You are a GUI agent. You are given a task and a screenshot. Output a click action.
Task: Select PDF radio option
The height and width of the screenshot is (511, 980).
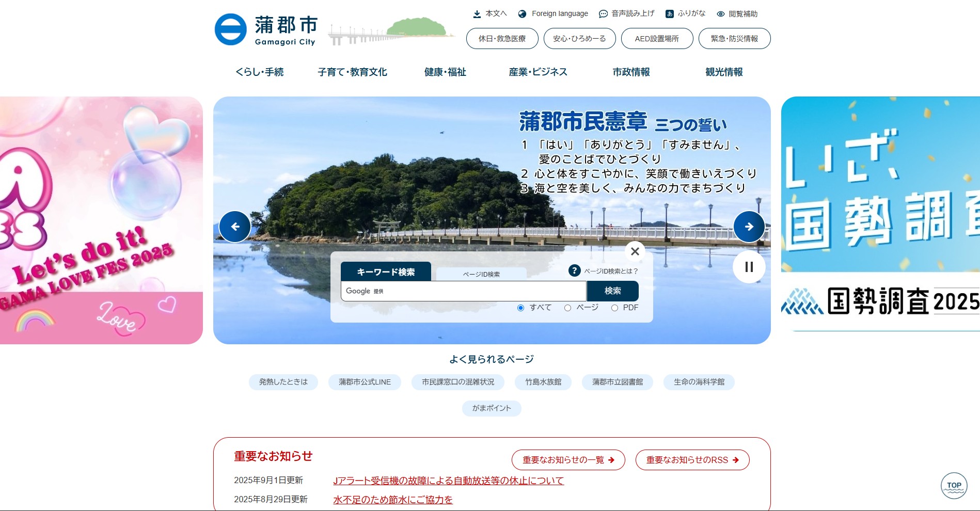click(x=614, y=308)
